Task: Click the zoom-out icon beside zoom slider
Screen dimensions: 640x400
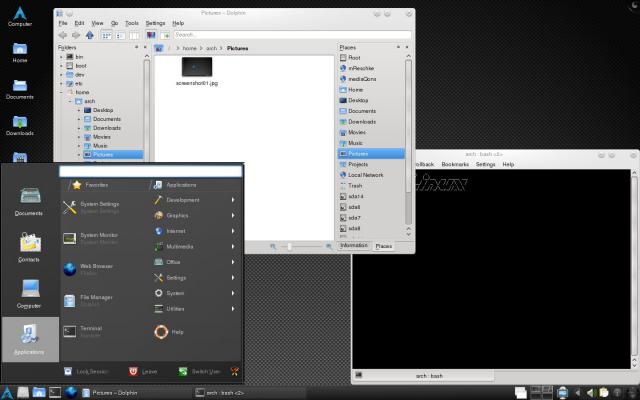Action: pos(273,247)
